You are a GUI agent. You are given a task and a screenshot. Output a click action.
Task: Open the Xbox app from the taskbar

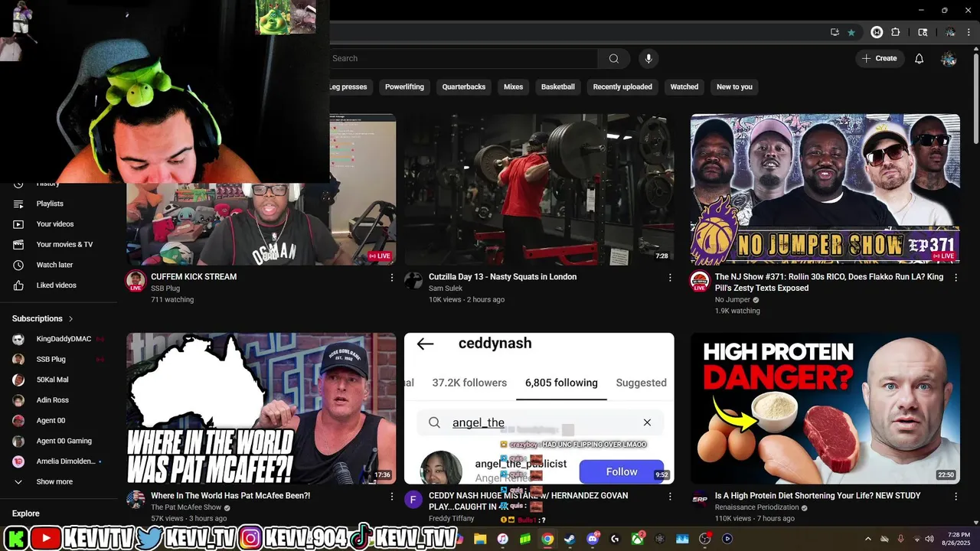(637, 539)
